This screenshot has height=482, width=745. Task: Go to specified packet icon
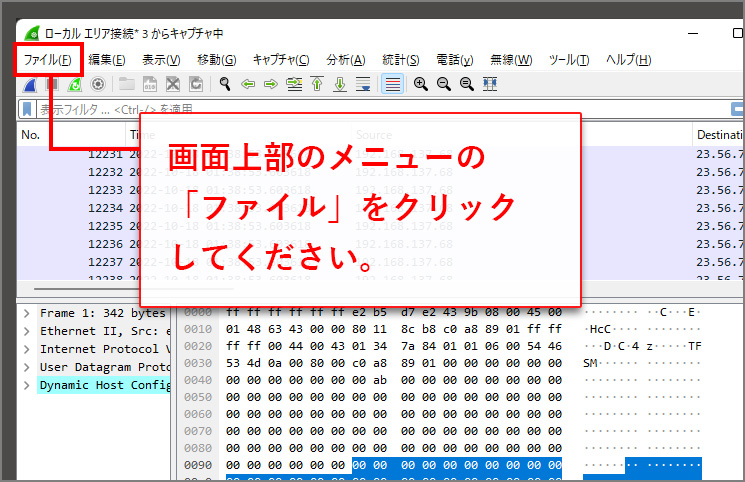click(x=294, y=85)
